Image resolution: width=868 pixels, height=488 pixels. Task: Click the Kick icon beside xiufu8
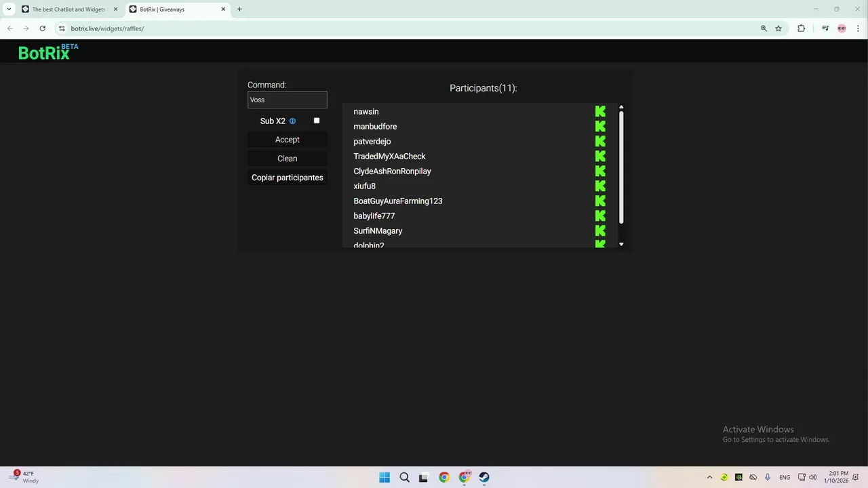[x=600, y=186]
